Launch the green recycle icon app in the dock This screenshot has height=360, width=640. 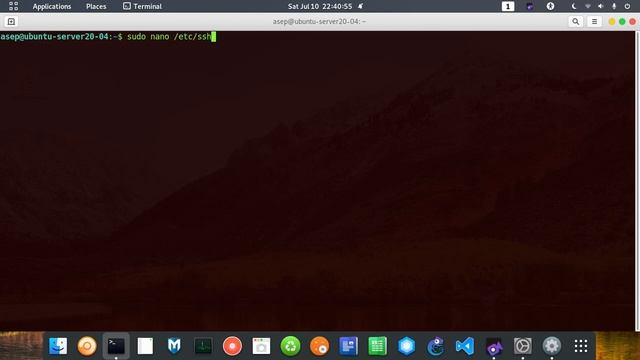(290, 346)
